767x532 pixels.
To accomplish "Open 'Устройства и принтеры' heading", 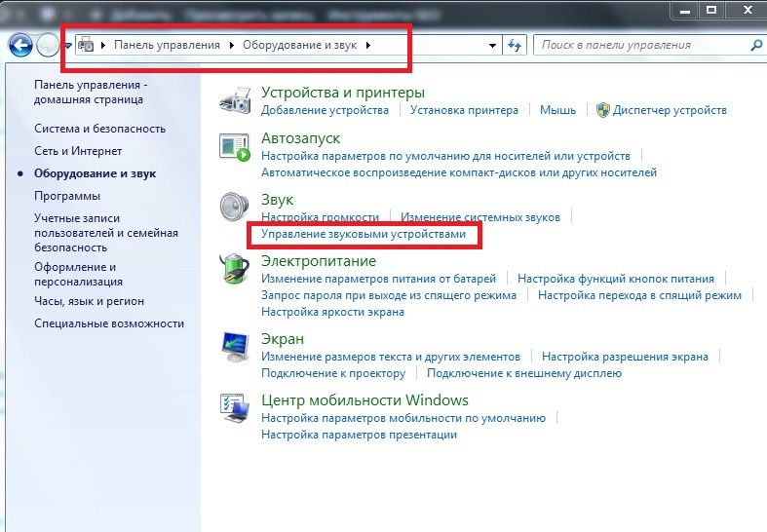I will click(x=342, y=92).
